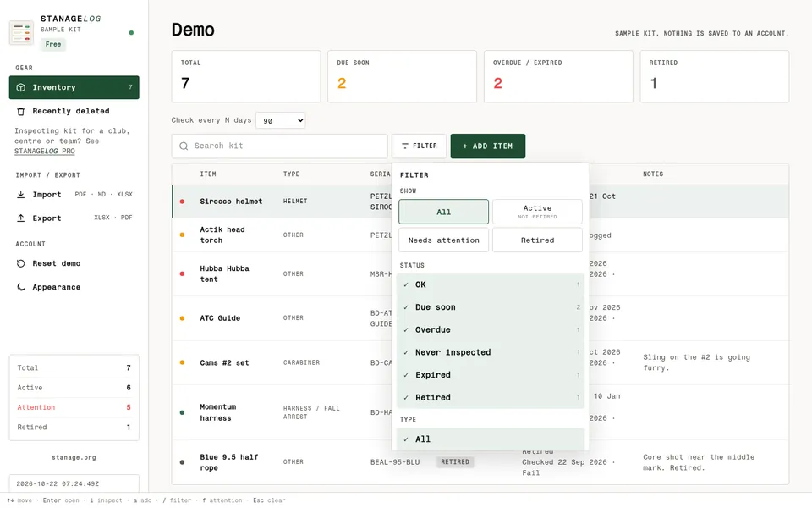Click the Export upload arrow icon

point(20,218)
